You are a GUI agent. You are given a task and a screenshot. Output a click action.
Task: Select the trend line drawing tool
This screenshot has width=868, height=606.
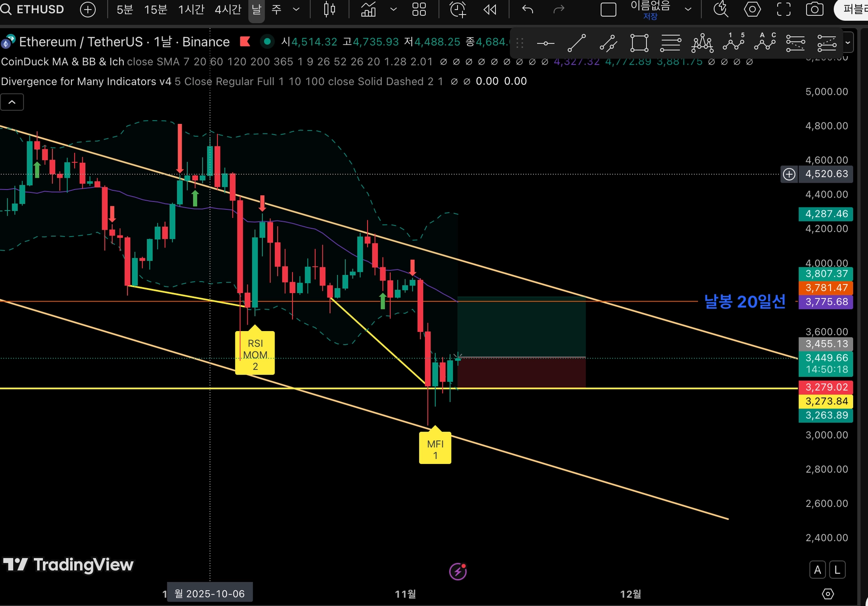(576, 43)
